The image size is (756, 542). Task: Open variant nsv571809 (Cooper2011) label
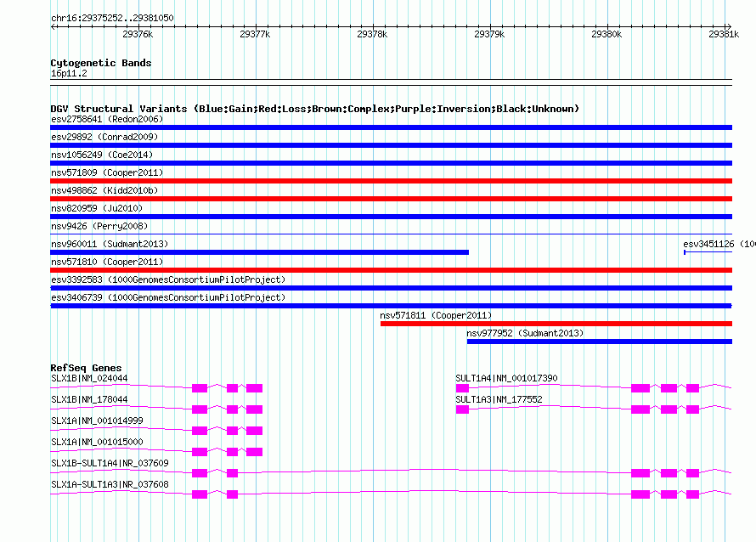pyautogui.click(x=107, y=172)
